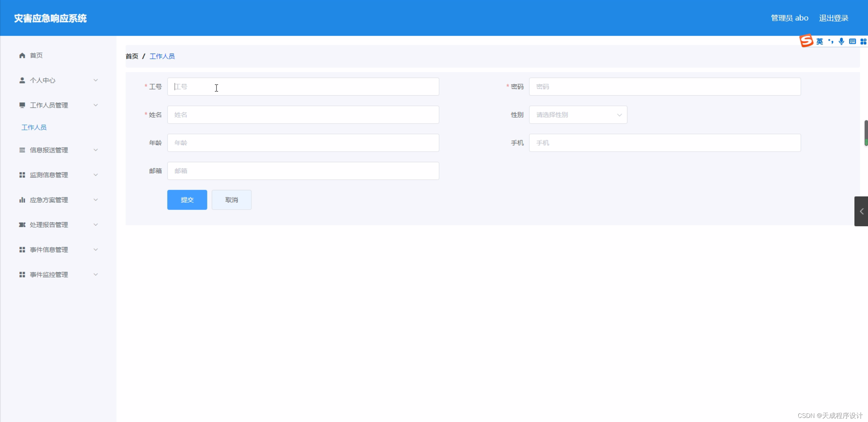Click the bar chart icon for 应急方案管理
Image resolution: width=868 pixels, height=422 pixels.
[22, 200]
